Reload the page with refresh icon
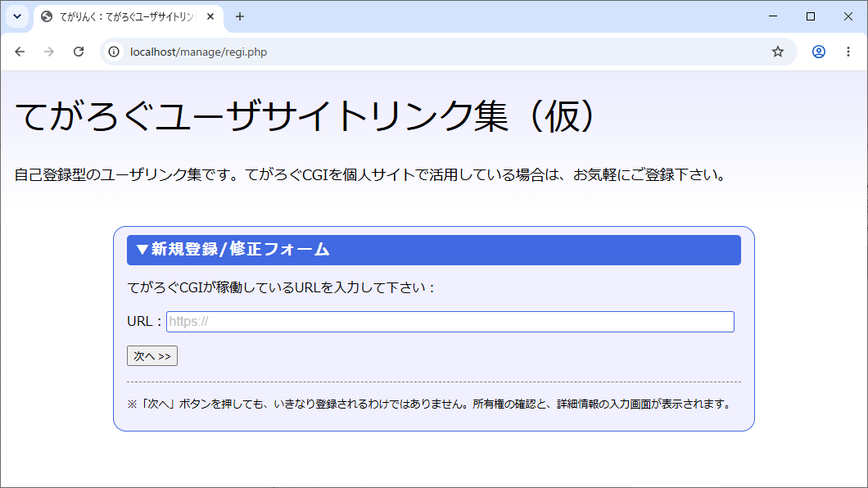 (79, 52)
